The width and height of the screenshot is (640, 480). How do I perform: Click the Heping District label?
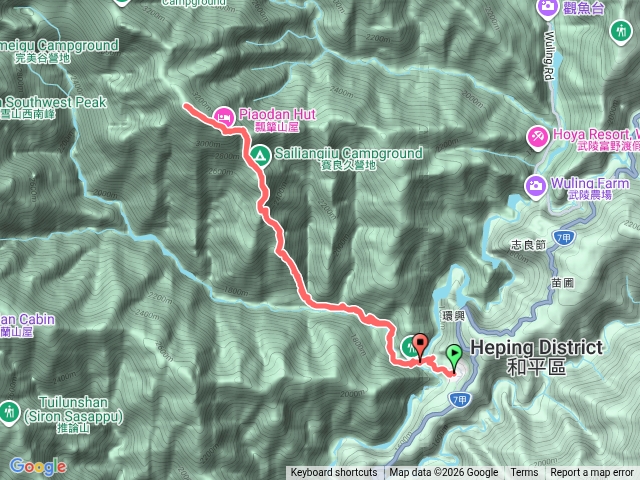tap(536, 357)
